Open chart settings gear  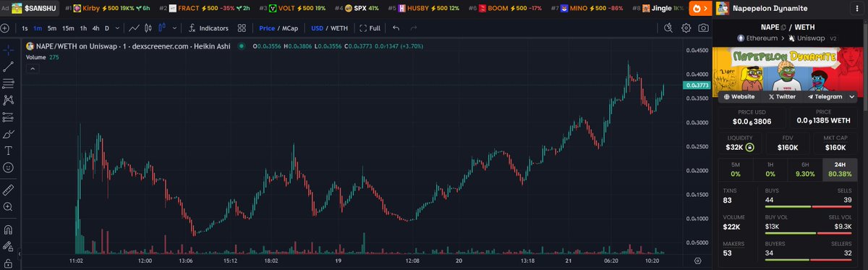coord(686,28)
